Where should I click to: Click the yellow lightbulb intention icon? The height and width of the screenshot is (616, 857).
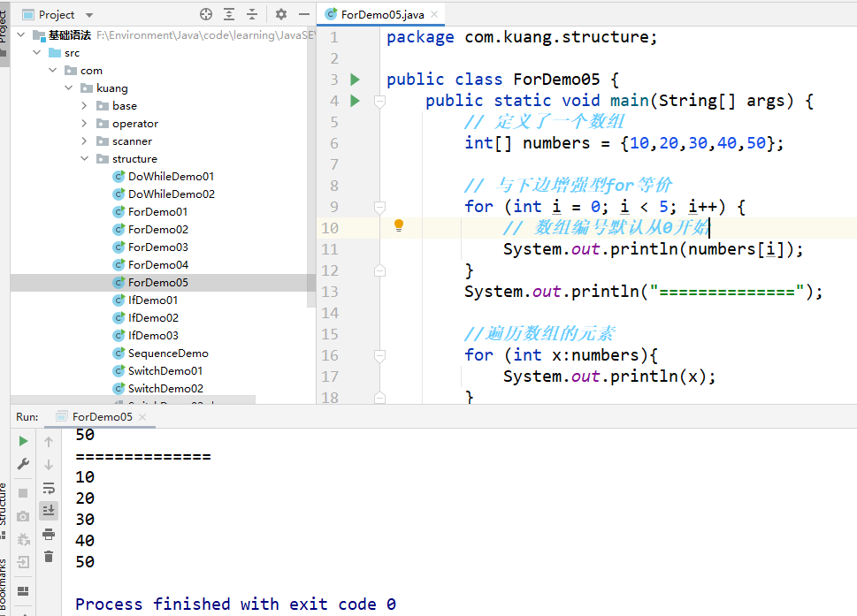(399, 225)
